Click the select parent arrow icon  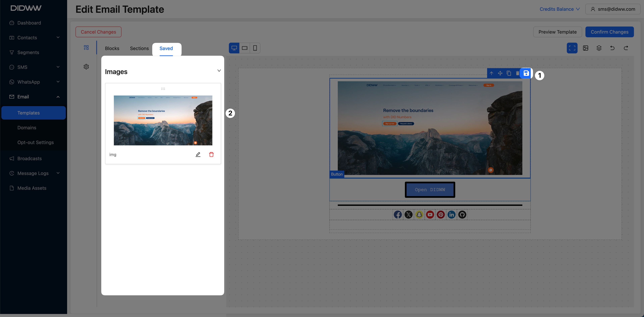click(x=491, y=73)
